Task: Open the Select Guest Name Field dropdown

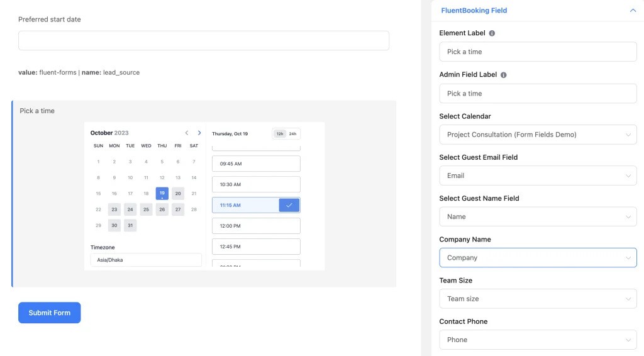Action: coord(538,217)
